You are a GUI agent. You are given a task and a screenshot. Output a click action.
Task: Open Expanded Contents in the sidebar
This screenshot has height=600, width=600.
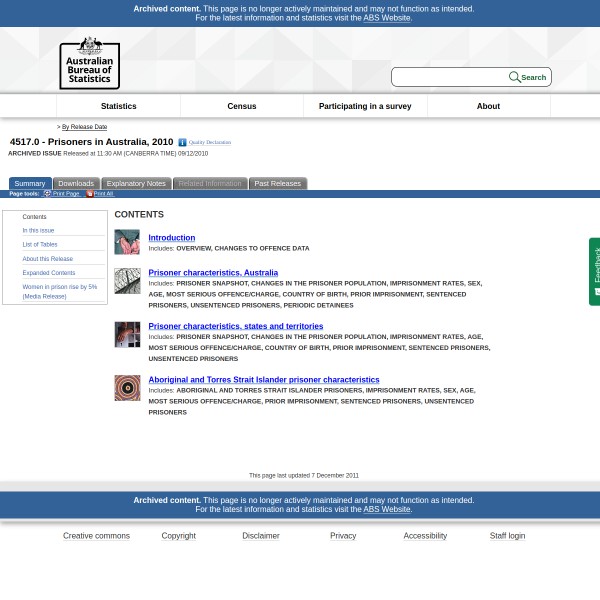point(49,272)
